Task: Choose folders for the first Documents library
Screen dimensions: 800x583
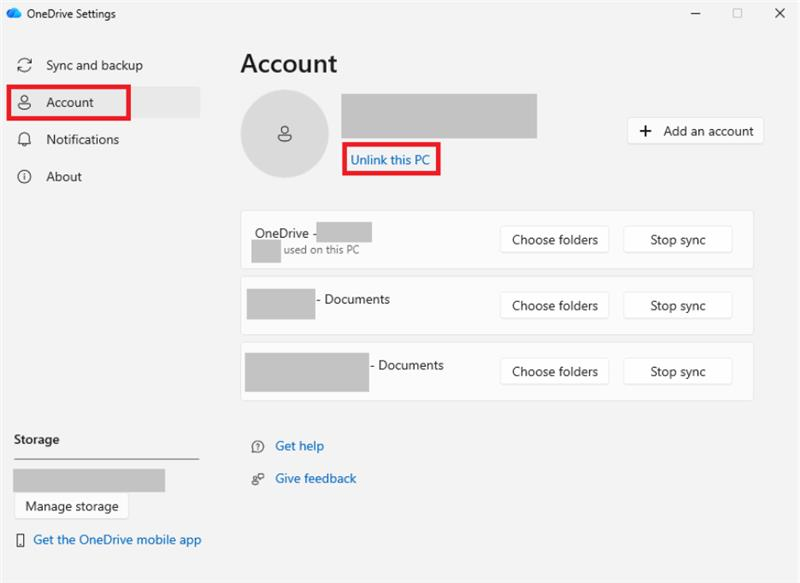Action: 555,306
